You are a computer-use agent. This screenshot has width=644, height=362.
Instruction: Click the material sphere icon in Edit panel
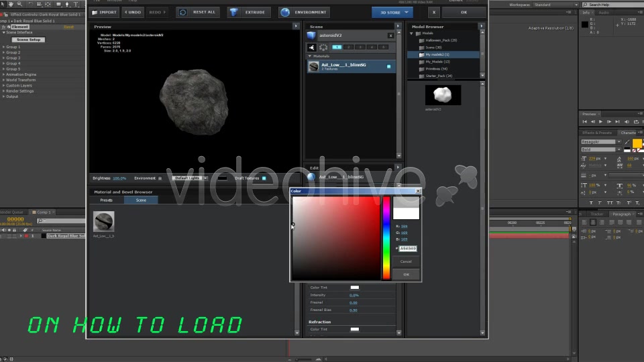[311, 177]
